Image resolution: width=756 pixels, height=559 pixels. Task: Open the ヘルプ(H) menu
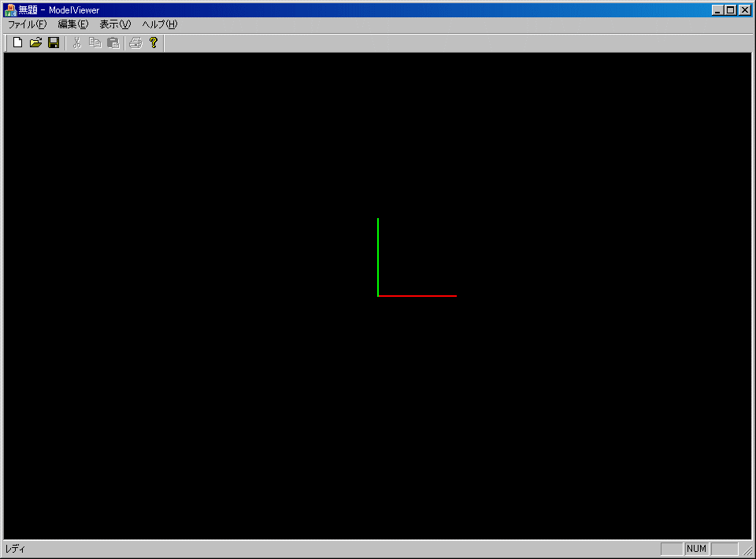[x=160, y=24]
